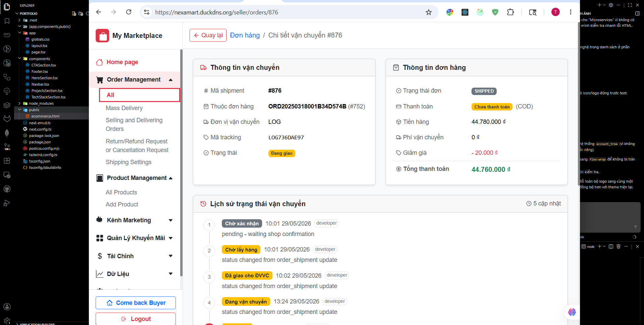Viewport: 644px width, 325px height.
Task: Expand the Tài Chính menu
Action: pos(170,256)
